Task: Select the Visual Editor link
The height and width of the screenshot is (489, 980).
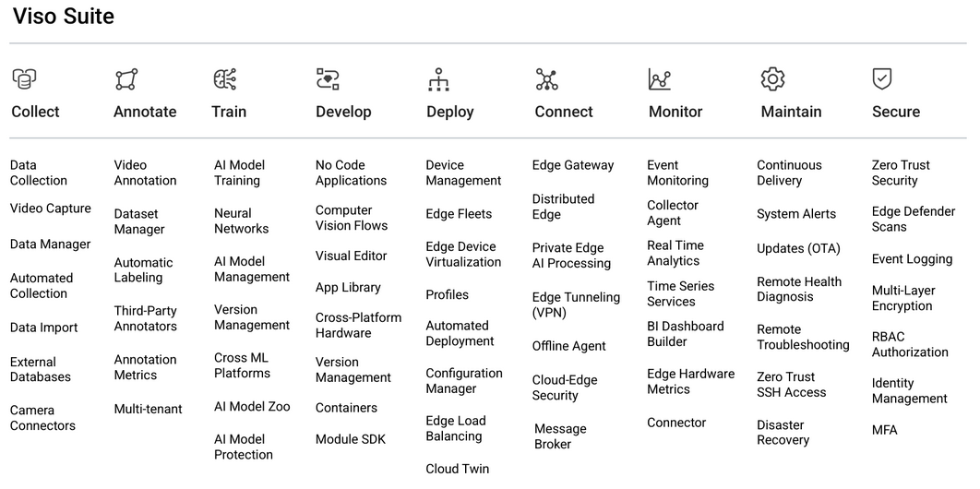Action: (x=352, y=256)
